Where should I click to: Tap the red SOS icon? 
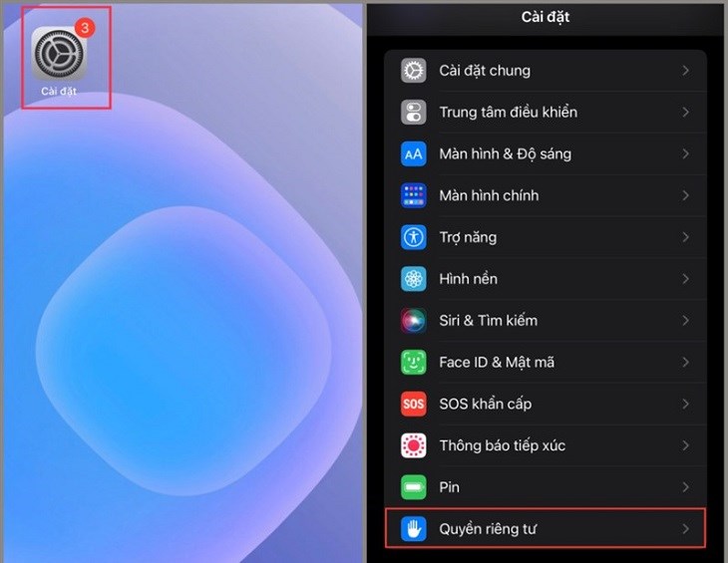tap(413, 404)
